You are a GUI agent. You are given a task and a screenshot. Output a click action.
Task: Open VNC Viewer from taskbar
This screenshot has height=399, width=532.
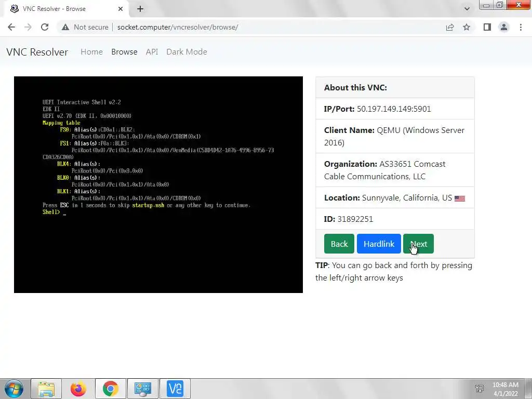pos(175,389)
